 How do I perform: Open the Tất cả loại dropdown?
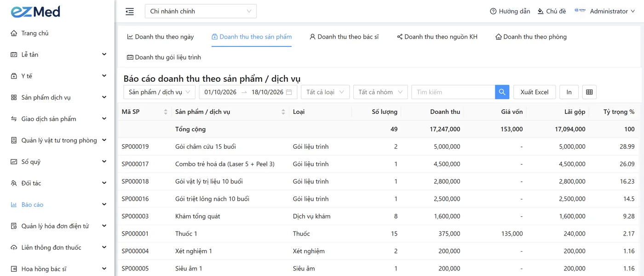(x=325, y=92)
